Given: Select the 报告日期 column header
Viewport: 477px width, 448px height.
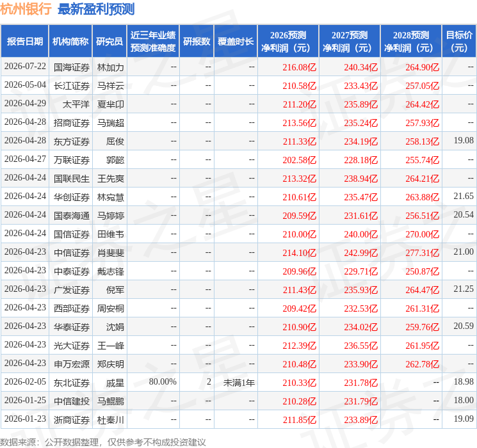Looking at the screenshot, I should 24,42.
